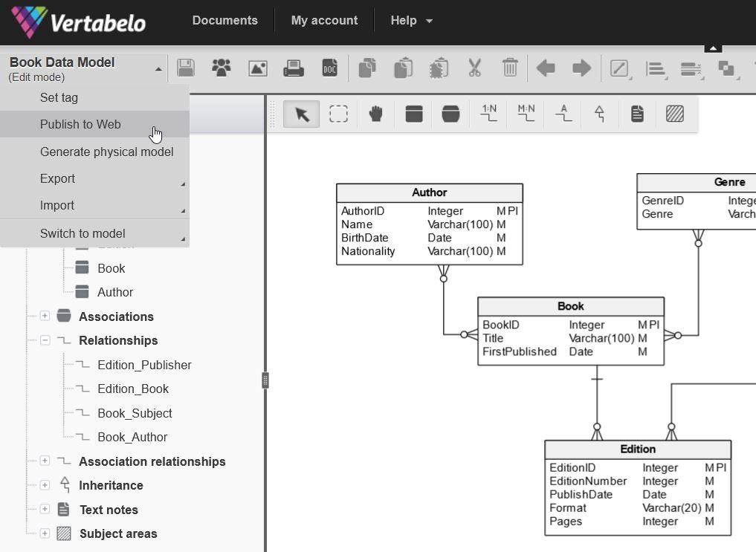The image size is (756, 552).
Task: Select Book entity in tree
Action: coord(111,268)
